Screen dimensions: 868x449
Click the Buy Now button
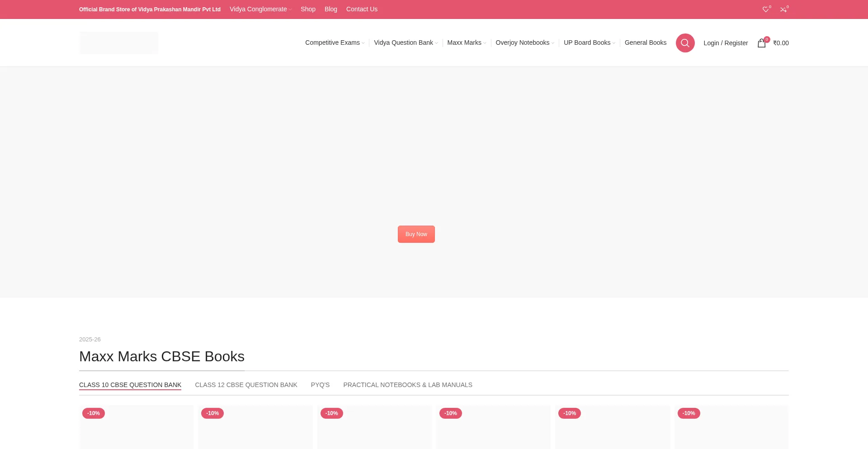(416, 234)
